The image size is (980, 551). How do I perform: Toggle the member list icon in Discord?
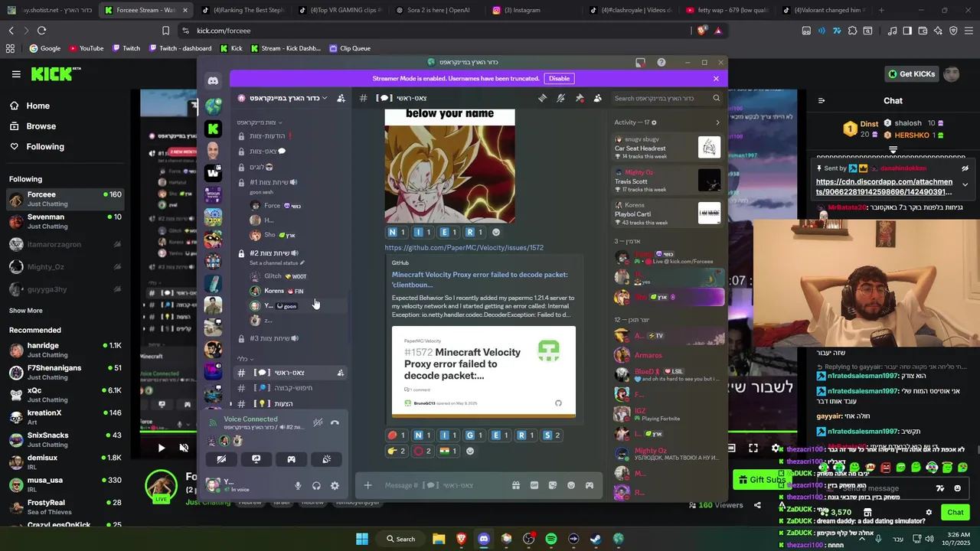[597, 98]
